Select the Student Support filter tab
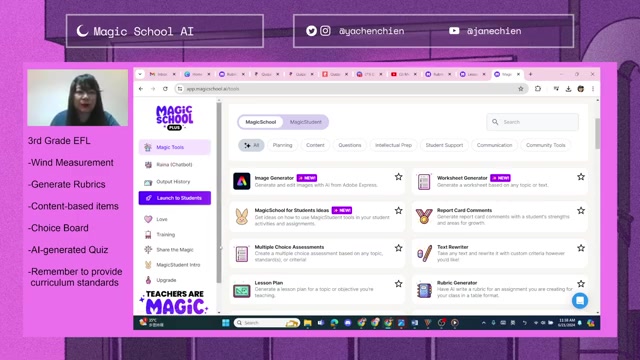Screen dimensions: 640x360 [444, 145]
